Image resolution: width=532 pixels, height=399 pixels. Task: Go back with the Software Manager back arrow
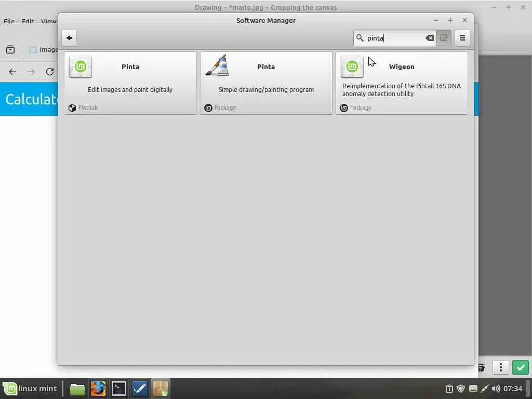[69, 38]
